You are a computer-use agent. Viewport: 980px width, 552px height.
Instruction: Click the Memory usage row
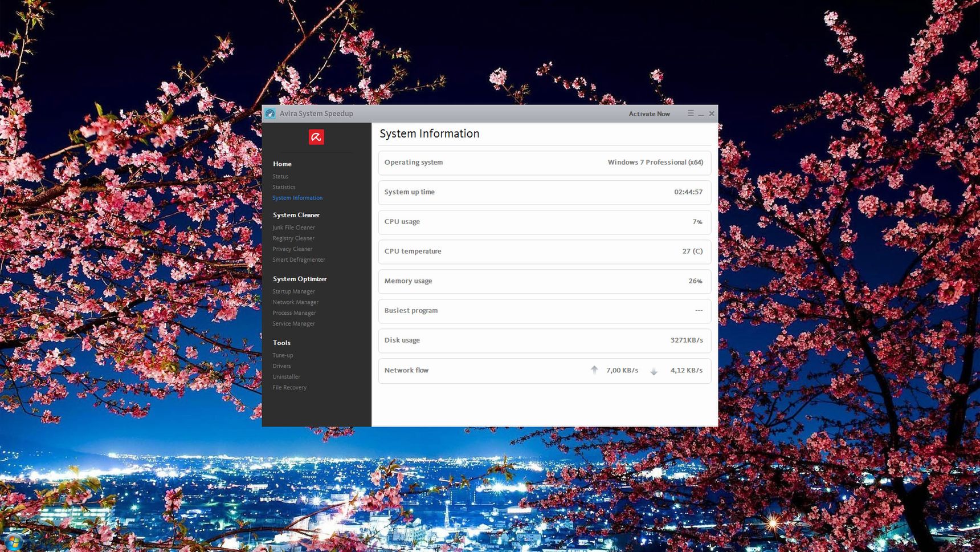point(545,281)
